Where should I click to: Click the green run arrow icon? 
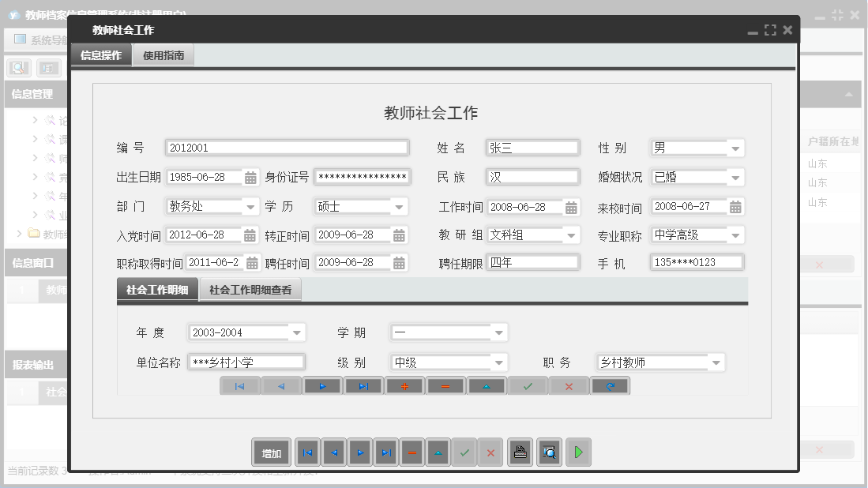pyautogui.click(x=577, y=452)
